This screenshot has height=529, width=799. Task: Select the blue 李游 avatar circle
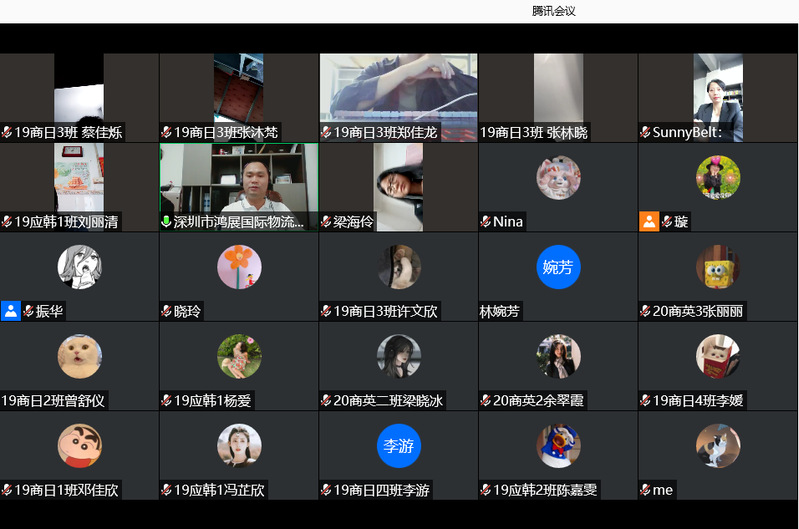398,446
